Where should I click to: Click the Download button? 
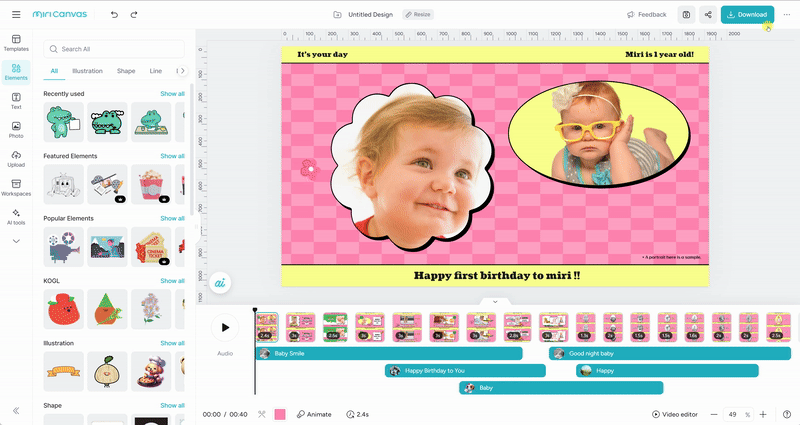[x=747, y=15]
